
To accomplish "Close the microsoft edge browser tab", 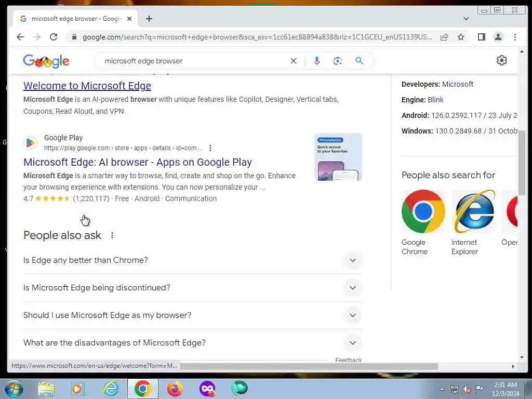I will click(x=129, y=19).
